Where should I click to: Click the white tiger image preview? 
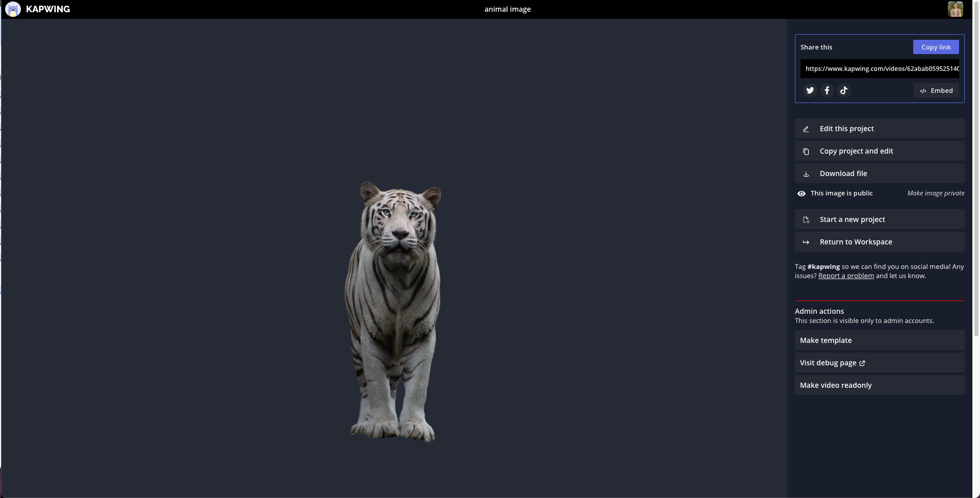pos(393,311)
